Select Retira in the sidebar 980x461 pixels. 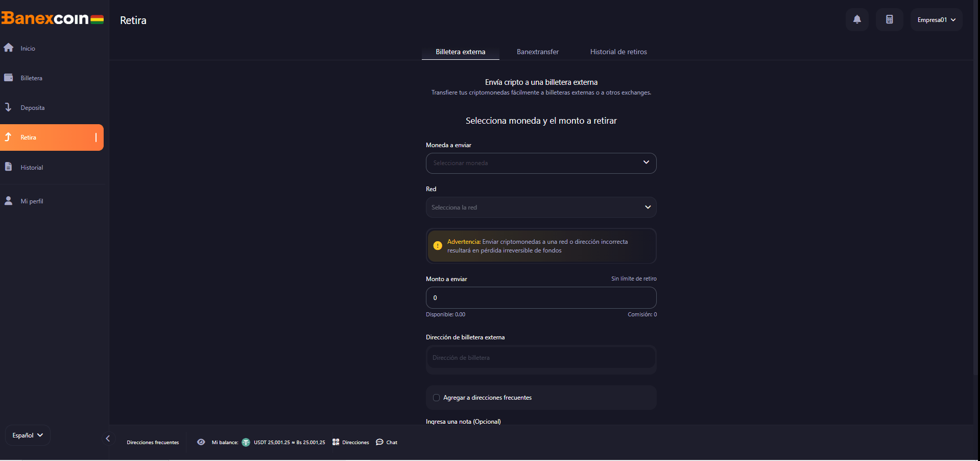point(52,137)
